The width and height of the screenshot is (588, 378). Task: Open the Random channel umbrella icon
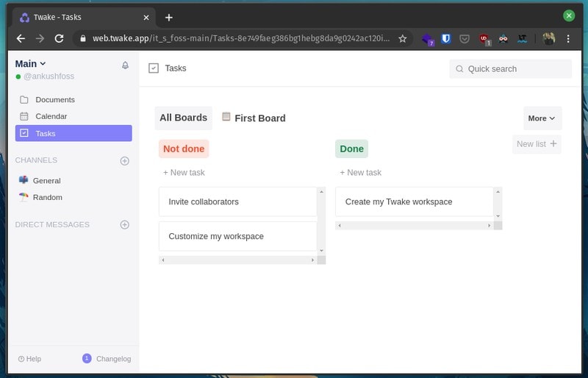(x=24, y=196)
